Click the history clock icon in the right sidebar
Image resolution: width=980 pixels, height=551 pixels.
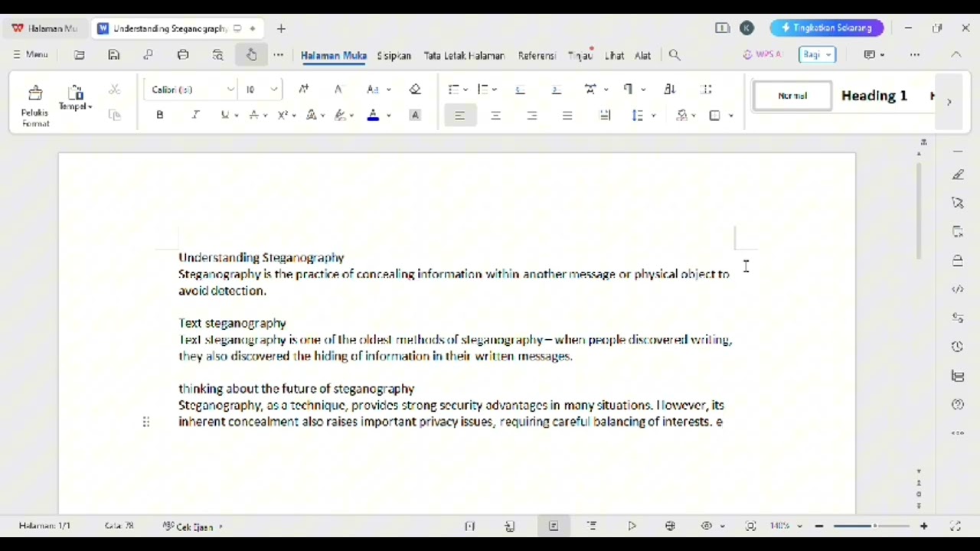[x=958, y=347]
